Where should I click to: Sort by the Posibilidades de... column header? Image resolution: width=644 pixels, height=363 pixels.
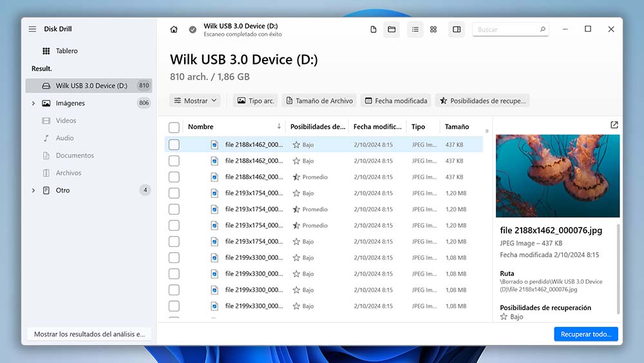click(x=317, y=126)
